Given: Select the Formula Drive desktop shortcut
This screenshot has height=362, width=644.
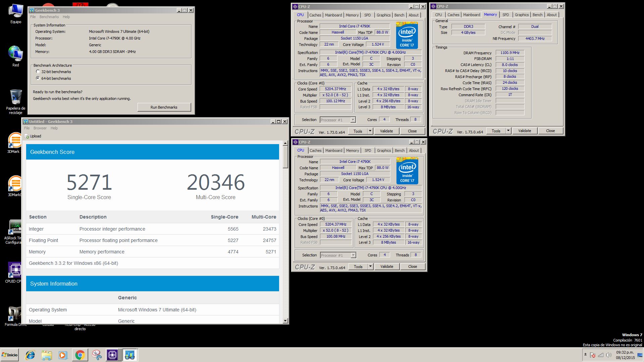Looking at the screenshot, I should [15, 316].
